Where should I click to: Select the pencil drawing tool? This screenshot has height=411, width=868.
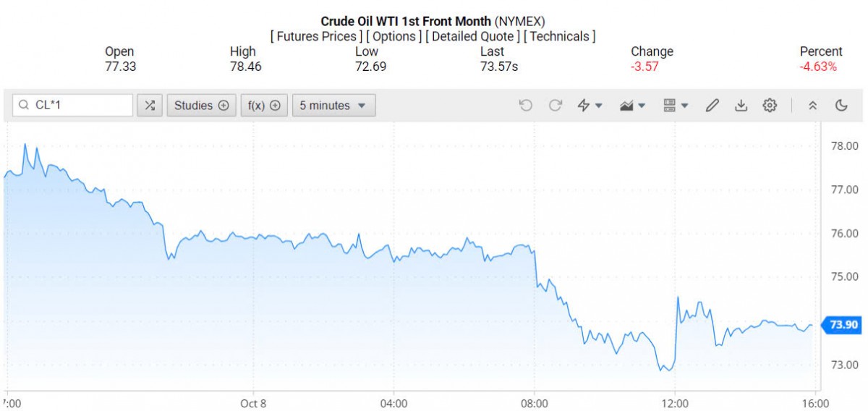point(712,106)
